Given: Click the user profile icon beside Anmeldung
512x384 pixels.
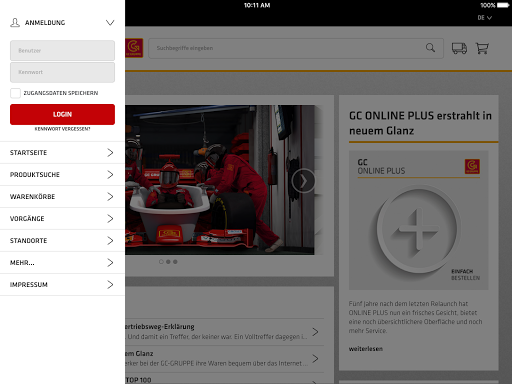Looking at the screenshot, I should [15, 23].
